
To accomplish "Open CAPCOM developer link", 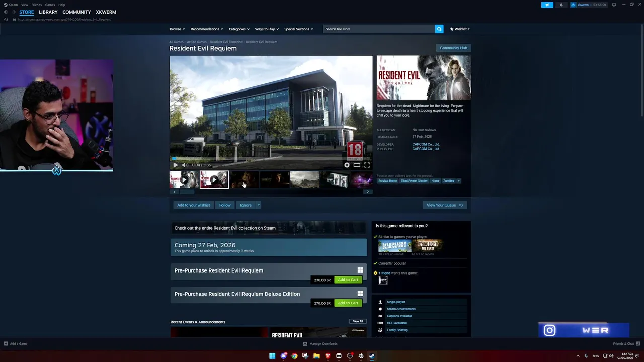I will tap(426, 144).
